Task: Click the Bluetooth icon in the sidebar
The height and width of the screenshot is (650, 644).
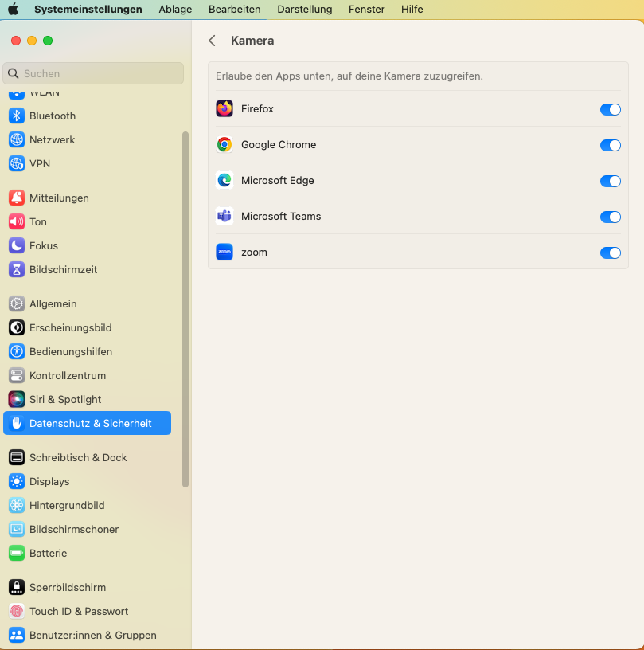Action: [x=17, y=116]
